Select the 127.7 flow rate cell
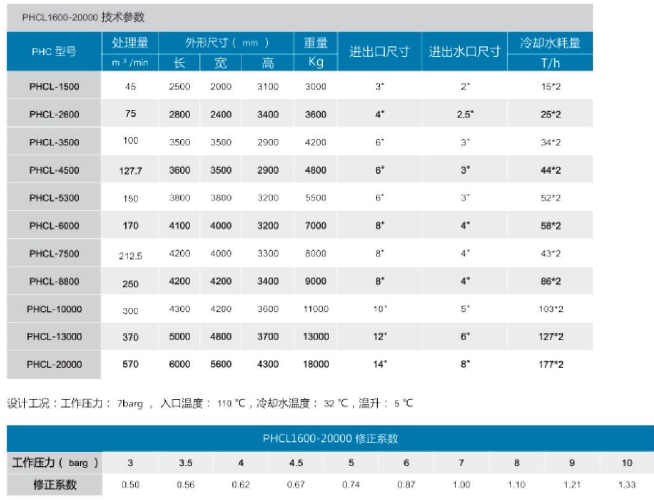 [x=131, y=171]
